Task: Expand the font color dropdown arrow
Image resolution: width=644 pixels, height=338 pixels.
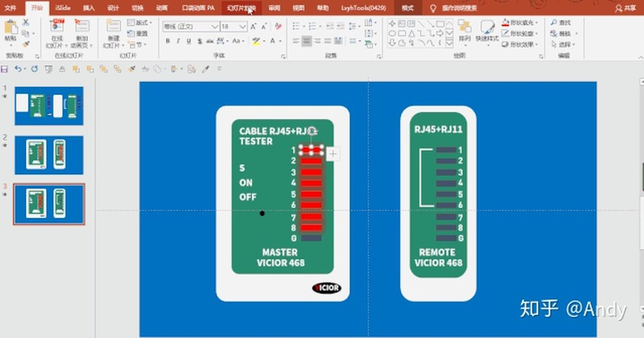Action: coord(280,41)
